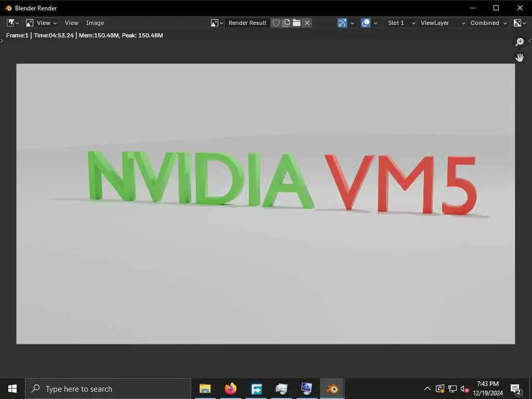Open performance monitor taskbar icon

click(282, 389)
